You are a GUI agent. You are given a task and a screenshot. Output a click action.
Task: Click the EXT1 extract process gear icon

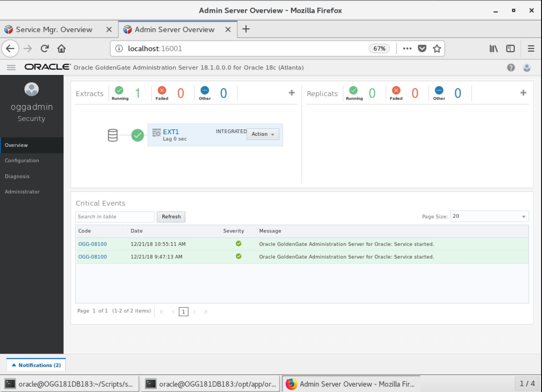pyautogui.click(x=156, y=133)
